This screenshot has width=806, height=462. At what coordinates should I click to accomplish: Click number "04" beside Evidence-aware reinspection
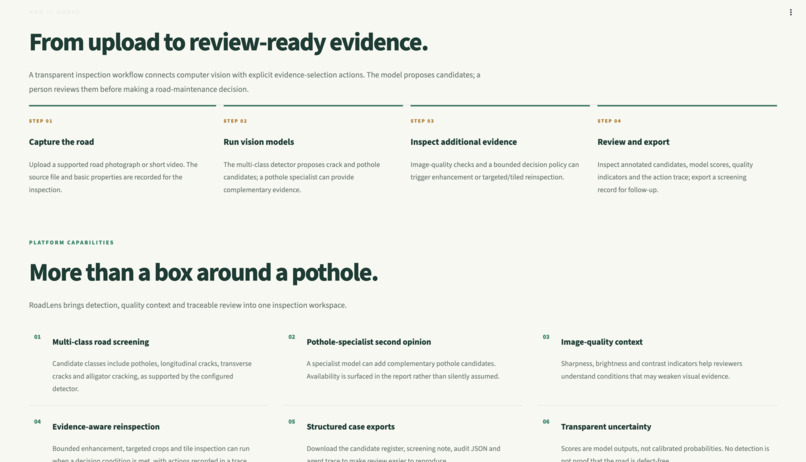pyautogui.click(x=38, y=422)
